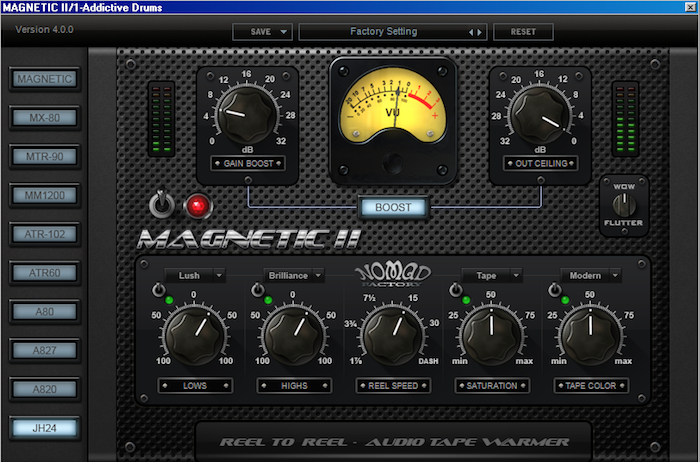Click the HIGHS label plate
This screenshot has width=700, height=462.
(x=294, y=386)
